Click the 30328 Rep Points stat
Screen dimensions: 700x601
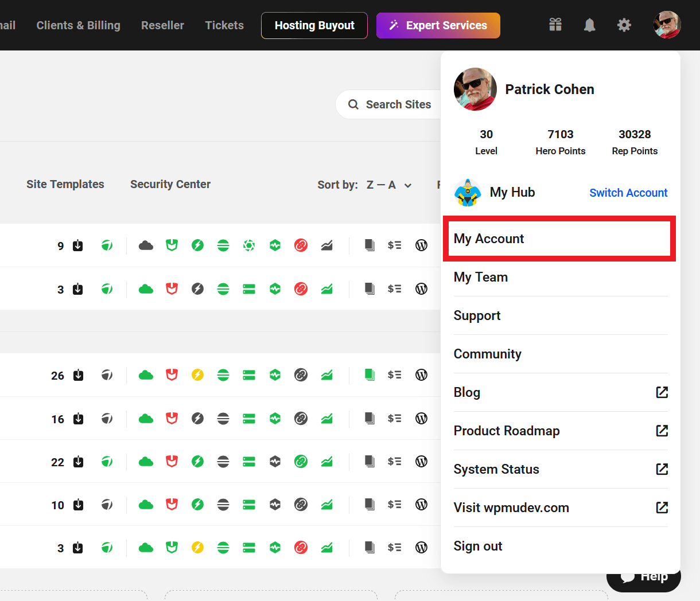pos(635,142)
